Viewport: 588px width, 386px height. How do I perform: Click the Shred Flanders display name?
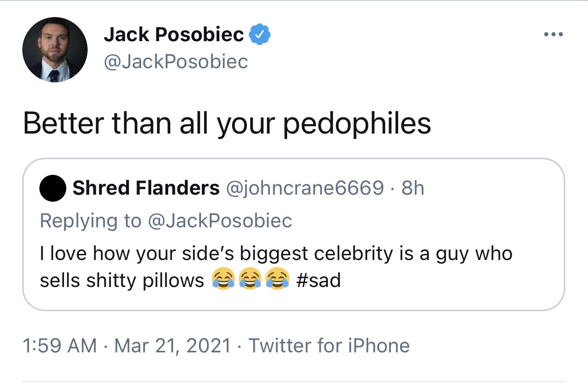(x=145, y=189)
